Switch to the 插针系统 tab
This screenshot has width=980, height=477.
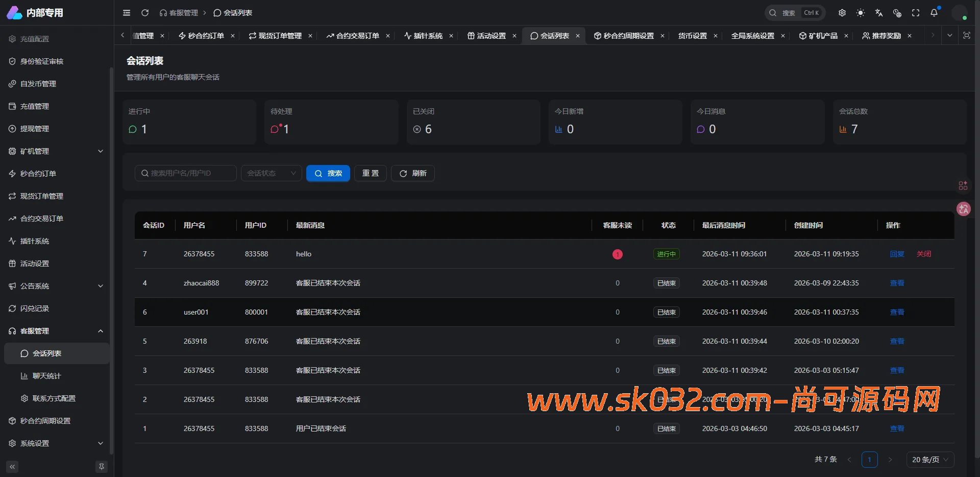428,36
